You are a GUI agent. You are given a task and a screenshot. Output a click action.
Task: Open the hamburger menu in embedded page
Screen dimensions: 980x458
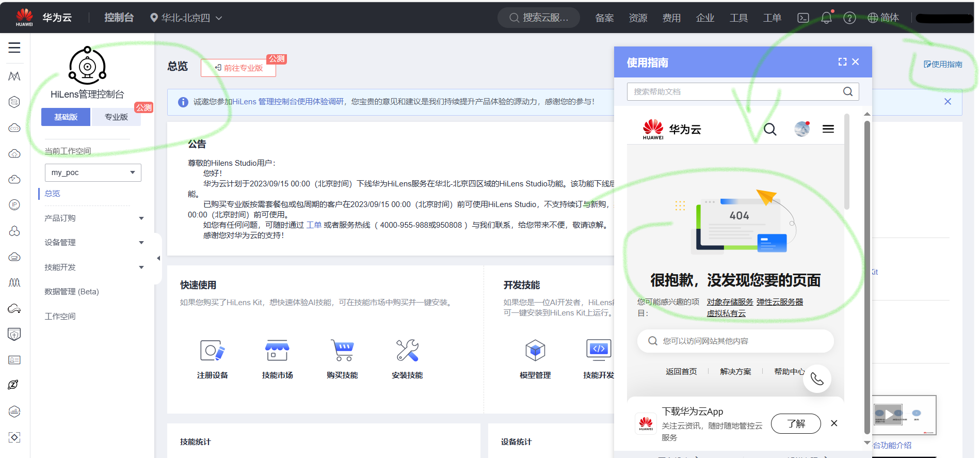pos(828,129)
